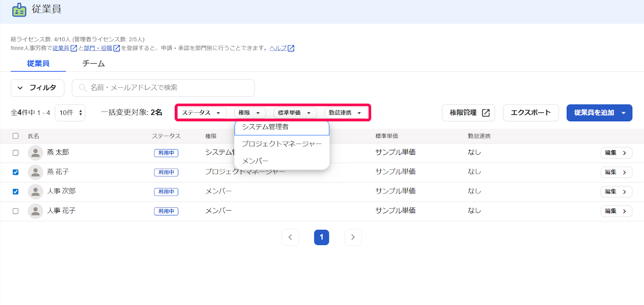Viewport: 644px width, 305px height.
Task: Click the magnifier icon in search box
Action: click(83, 88)
